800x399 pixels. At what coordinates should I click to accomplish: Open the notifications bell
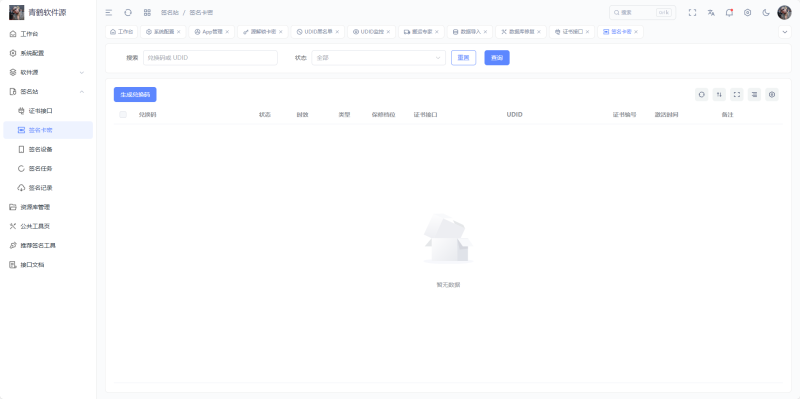tap(729, 13)
